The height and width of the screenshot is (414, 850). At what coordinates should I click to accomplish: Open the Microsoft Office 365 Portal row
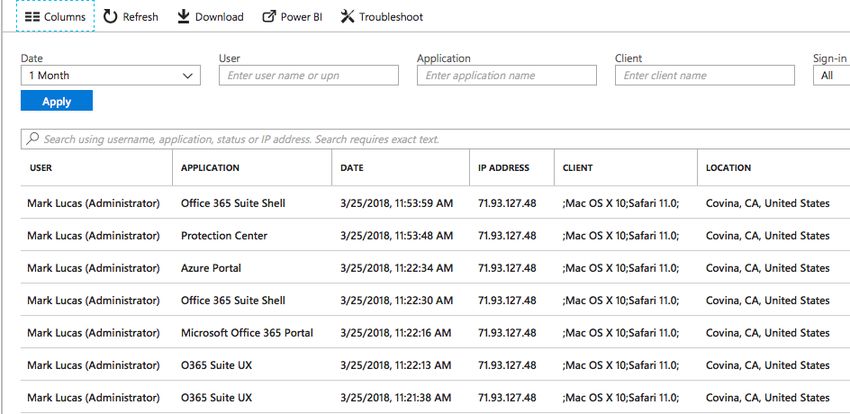pyautogui.click(x=435, y=333)
